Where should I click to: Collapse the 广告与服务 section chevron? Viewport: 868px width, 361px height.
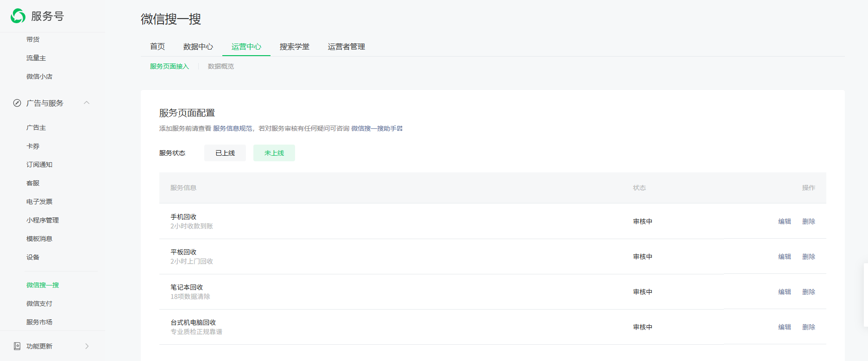87,103
